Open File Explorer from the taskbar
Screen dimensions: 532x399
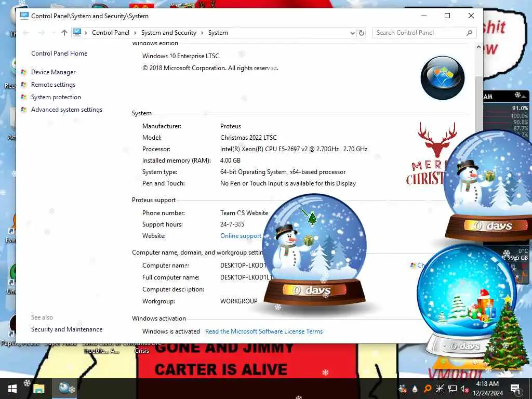(38, 389)
